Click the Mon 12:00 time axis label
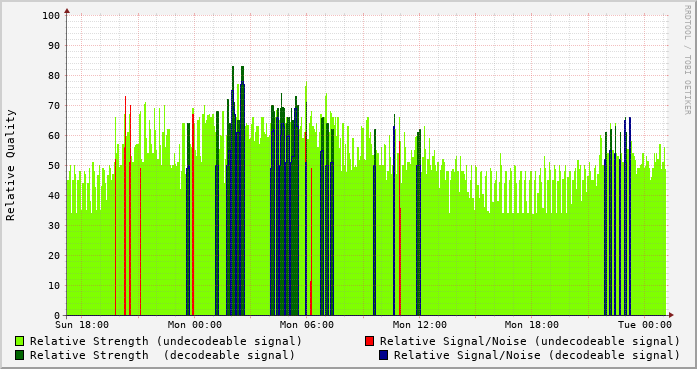The width and height of the screenshot is (697, 369). [419, 325]
